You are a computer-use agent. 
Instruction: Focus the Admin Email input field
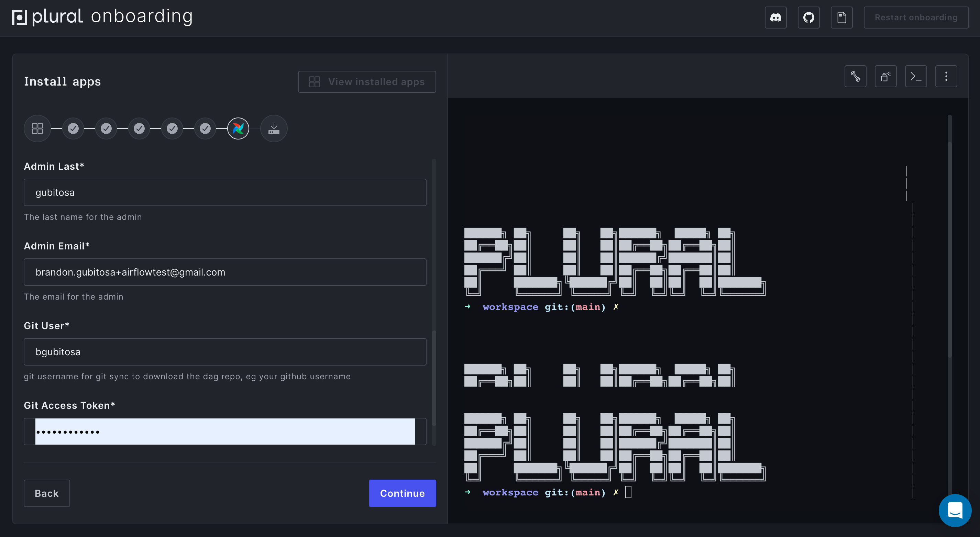(x=225, y=272)
